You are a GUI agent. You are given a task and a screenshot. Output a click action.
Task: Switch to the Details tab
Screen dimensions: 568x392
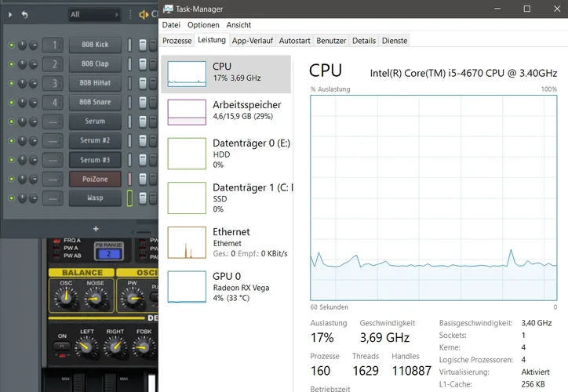pos(364,41)
